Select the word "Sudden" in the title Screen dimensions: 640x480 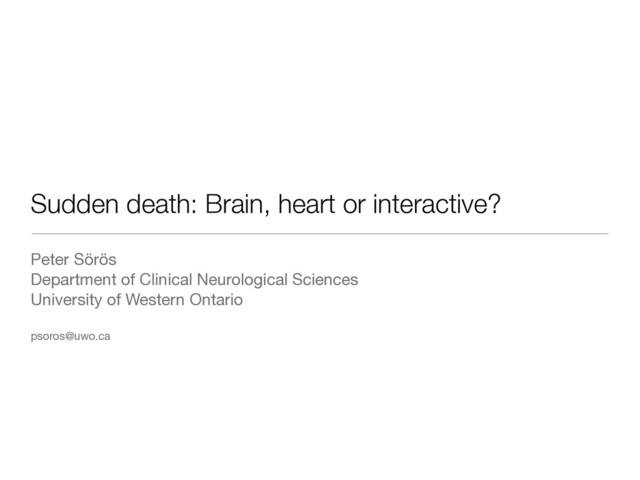[x=76, y=204]
